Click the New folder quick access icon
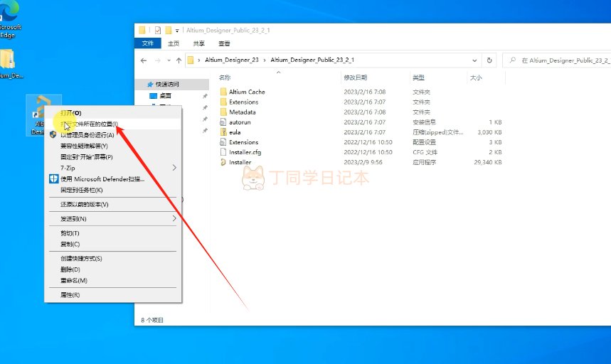The height and width of the screenshot is (364, 611). coord(169,30)
